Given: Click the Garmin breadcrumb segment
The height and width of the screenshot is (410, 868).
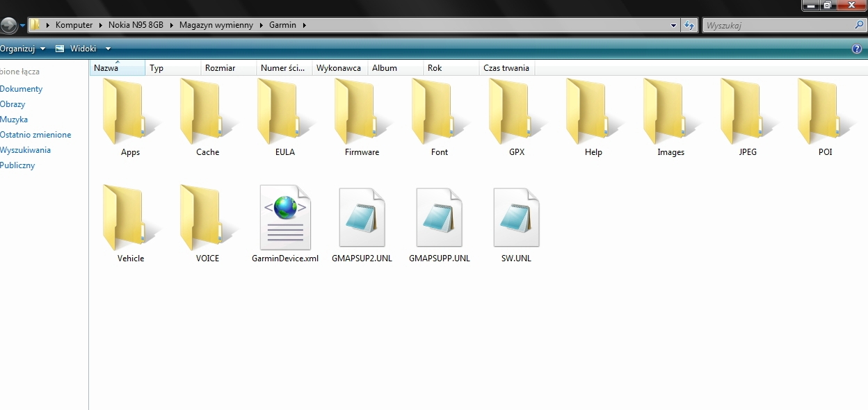Looking at the screenshot, I should point(282,25).
